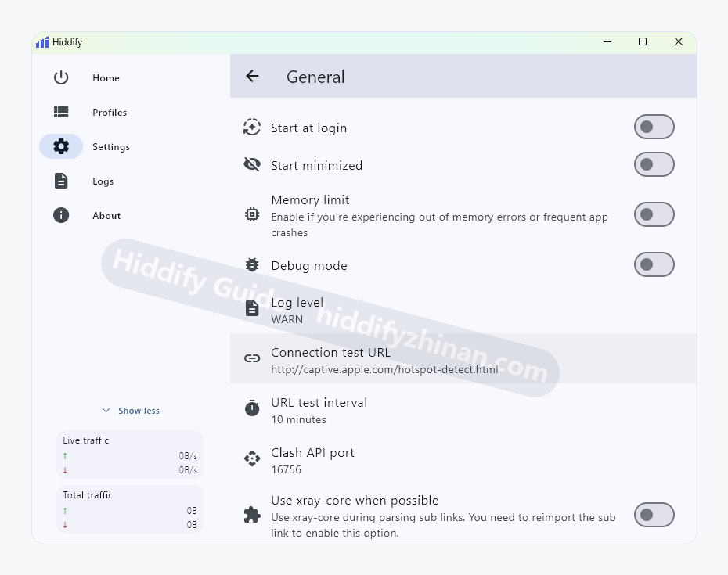
Task: Click the Settings gear icon
Action: pos(61,146)
